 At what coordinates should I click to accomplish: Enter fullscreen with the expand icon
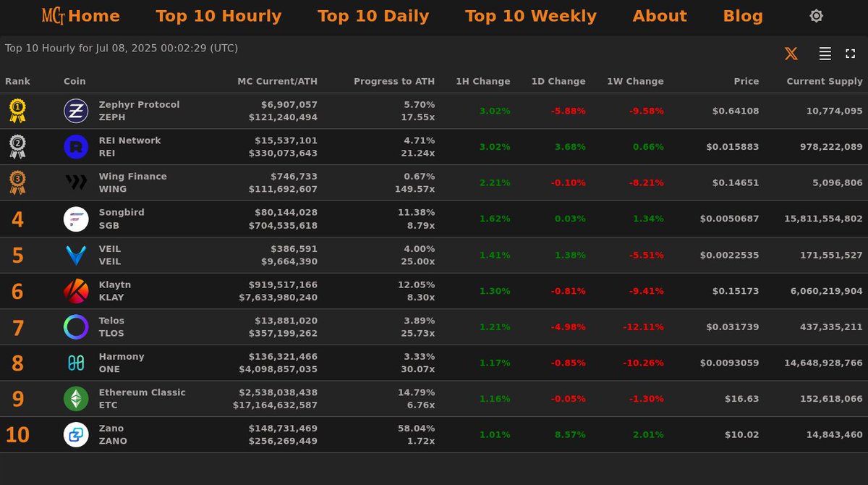click(851, 54)
